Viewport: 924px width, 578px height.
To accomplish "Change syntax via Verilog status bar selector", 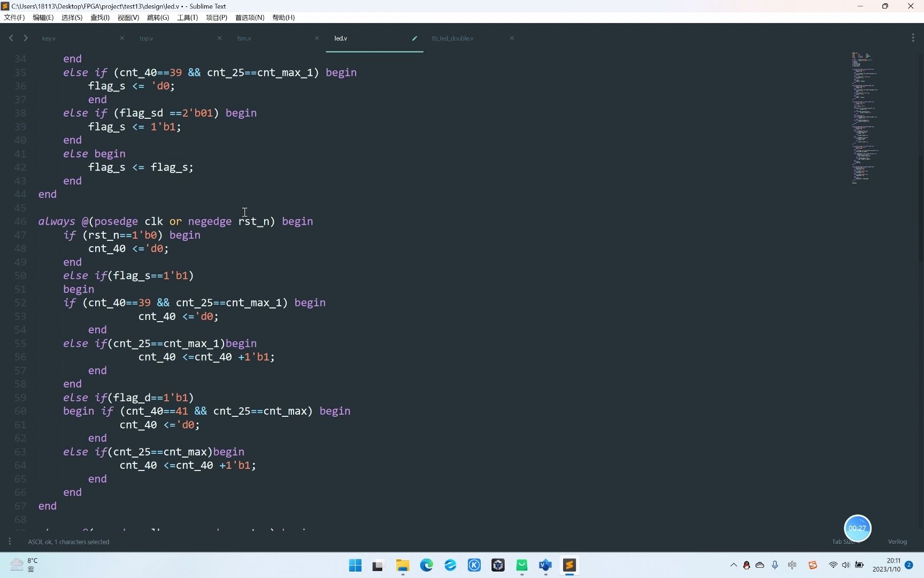I will (897, 542).
